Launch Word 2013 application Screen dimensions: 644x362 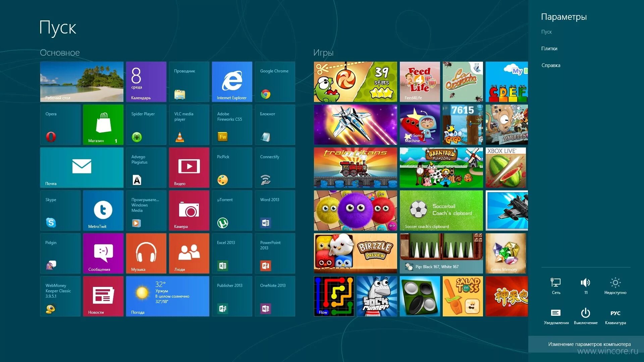pos(273,213)
